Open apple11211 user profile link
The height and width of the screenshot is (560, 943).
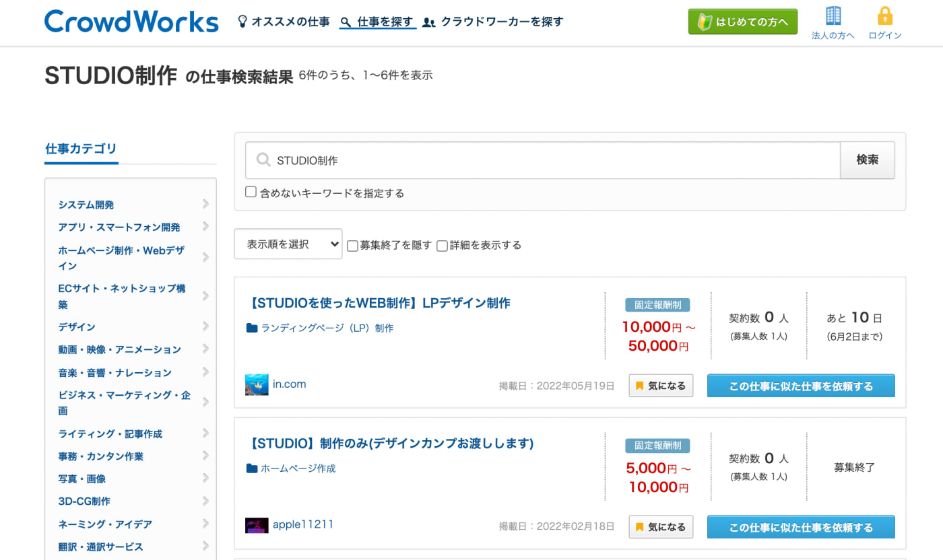[303, 524]
